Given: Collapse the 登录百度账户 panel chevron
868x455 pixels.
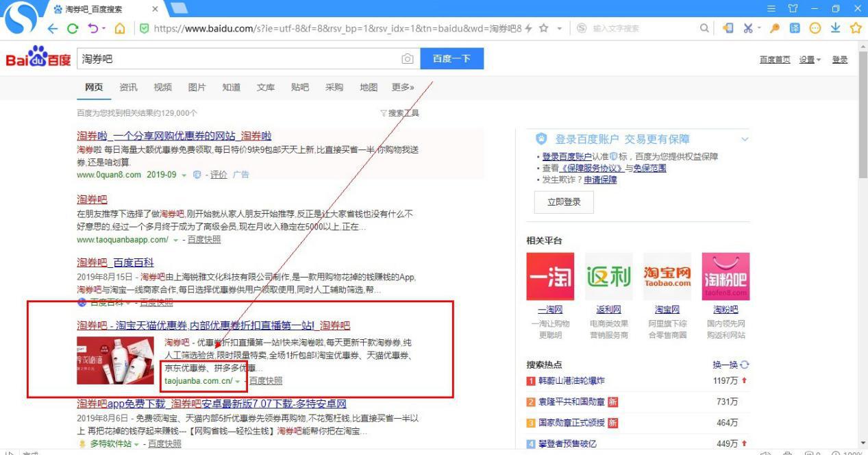Looking at the screenshot, I should coord(745,139).
